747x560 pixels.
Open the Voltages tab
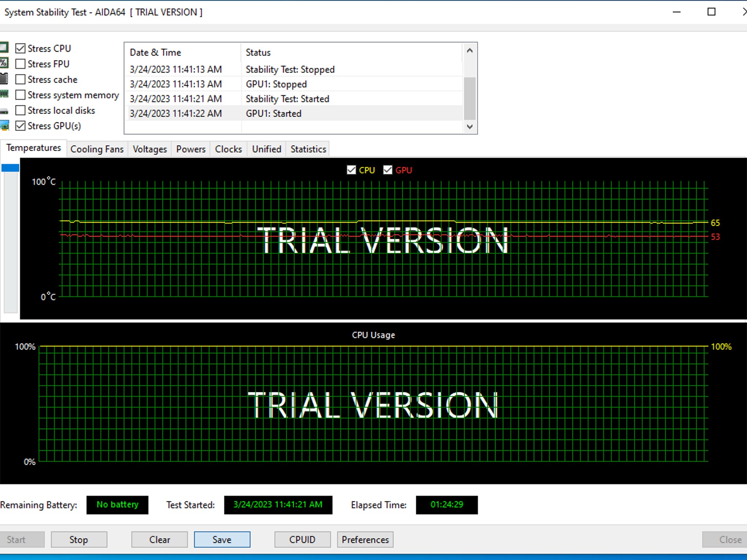click(x=150, y=149)
